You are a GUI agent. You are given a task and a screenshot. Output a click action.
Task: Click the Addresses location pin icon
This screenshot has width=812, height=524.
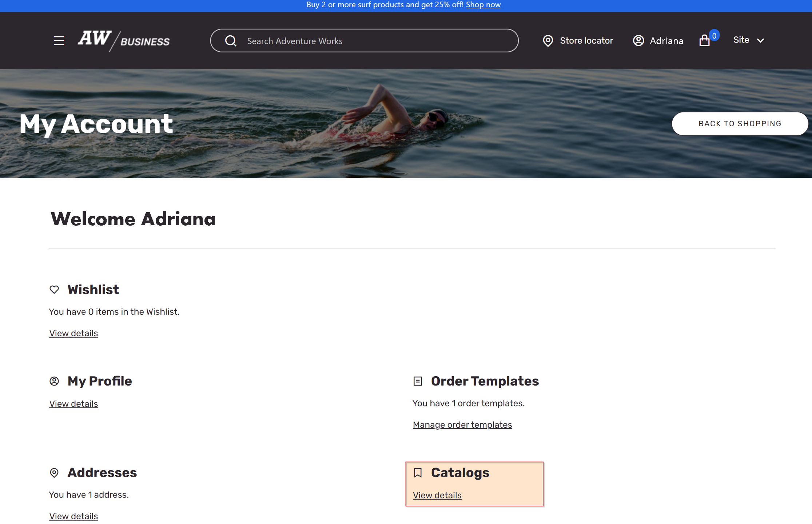coord(55,472)
